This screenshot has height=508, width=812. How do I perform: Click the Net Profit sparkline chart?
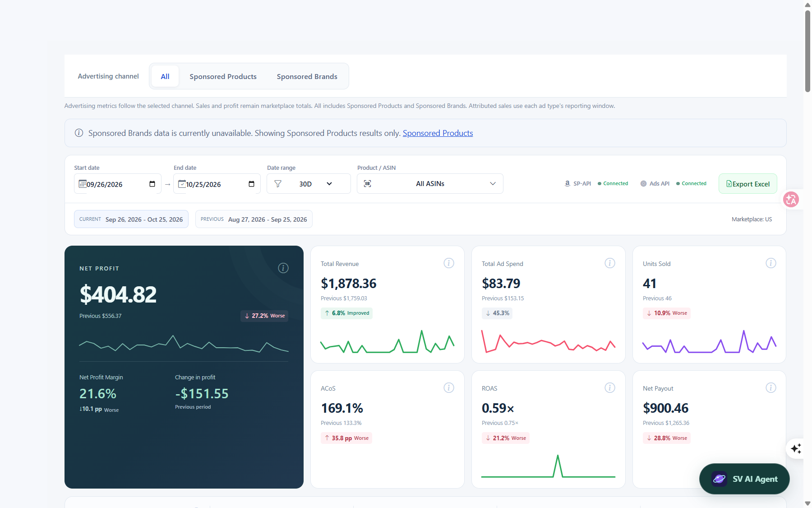(184, 344)
